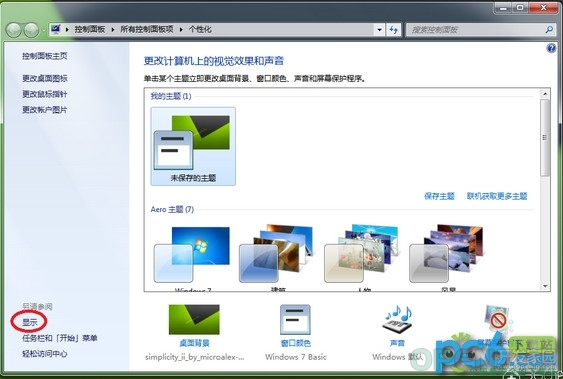Click the Forward navigation arrow button
The width and height of the screenshot is (563, 379).
pos(31,30)
